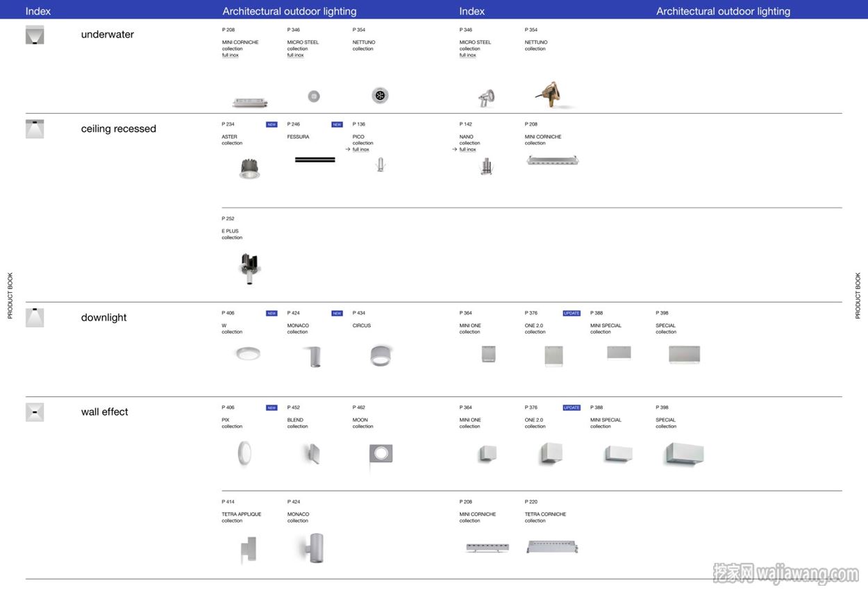Click the UPDATE badge in downlight ONE 2.0

tap(571, 314)
